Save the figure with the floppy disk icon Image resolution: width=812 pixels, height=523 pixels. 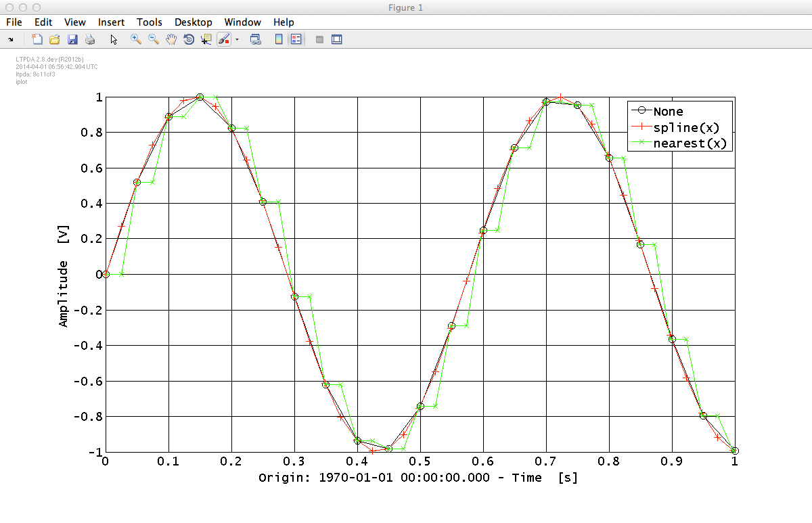coord(72,40)
